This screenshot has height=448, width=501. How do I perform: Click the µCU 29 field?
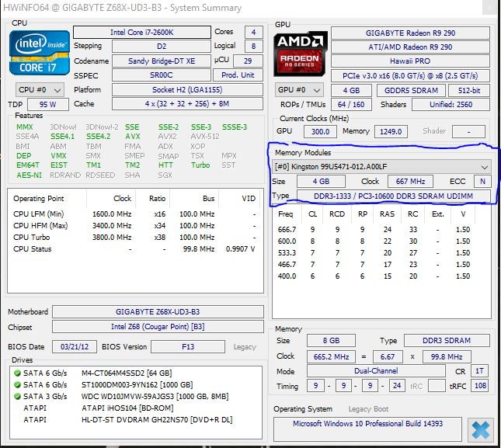(x=249, y=61)
